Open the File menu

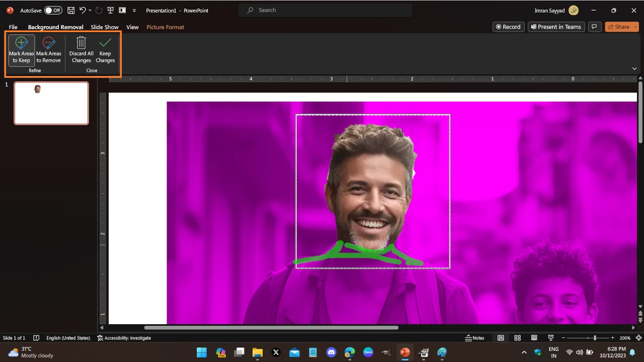(13, 27)
